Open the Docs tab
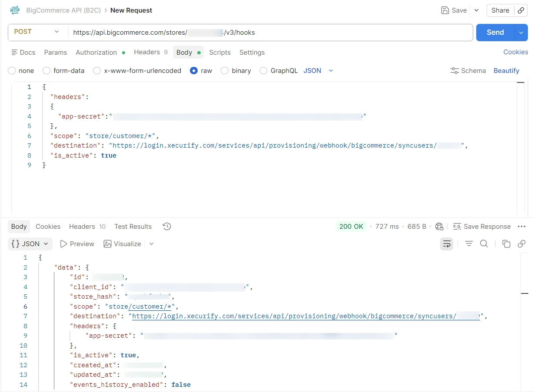Image resolution: width=534 pixels, height=392 pixels. pyautogui.click(x=23, y=53)
